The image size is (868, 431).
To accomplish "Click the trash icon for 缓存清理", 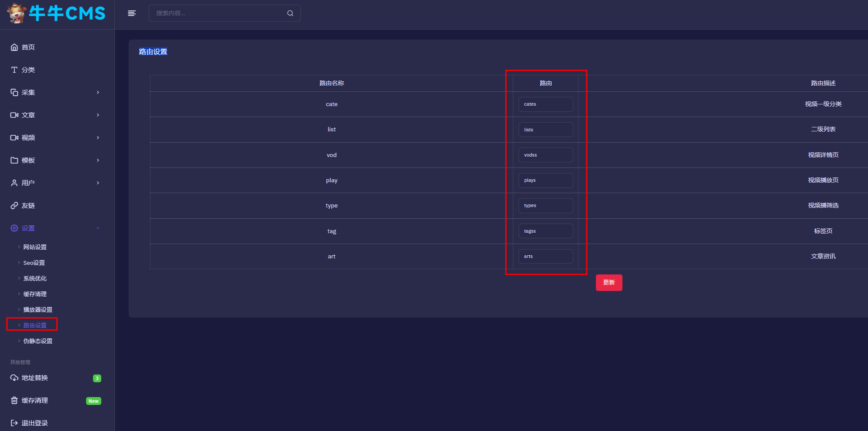I will [x=14, y=401].
